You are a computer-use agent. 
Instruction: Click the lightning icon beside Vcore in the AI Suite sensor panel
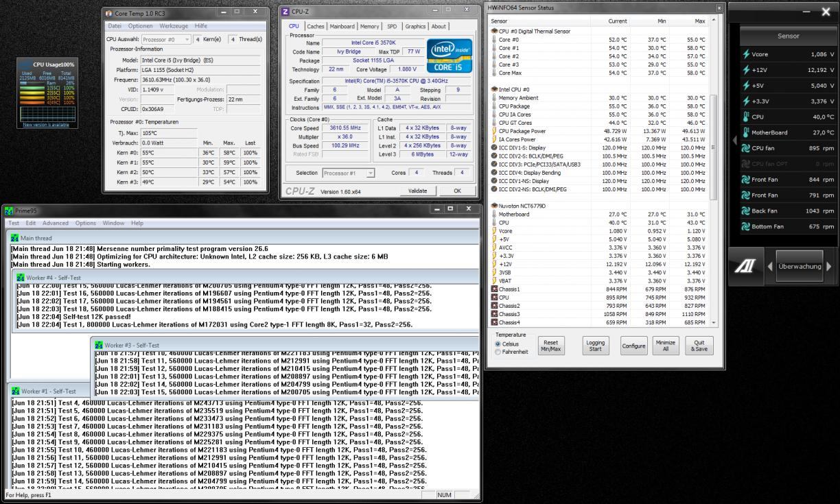tap(746, 53)
